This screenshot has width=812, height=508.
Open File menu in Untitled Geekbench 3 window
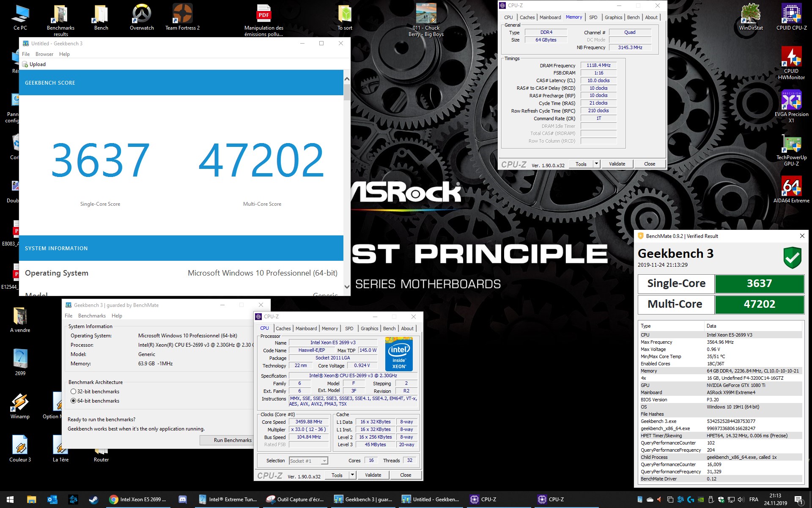[26, 54]
